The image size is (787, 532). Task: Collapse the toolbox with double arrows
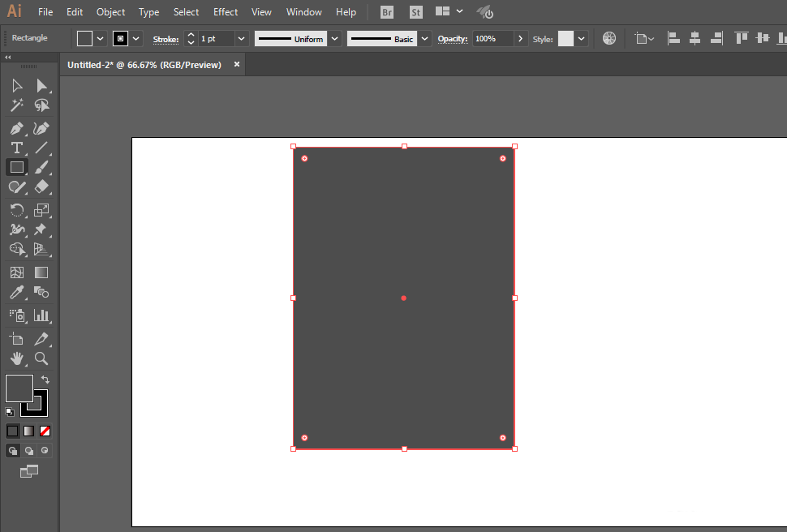click(8, 58)
